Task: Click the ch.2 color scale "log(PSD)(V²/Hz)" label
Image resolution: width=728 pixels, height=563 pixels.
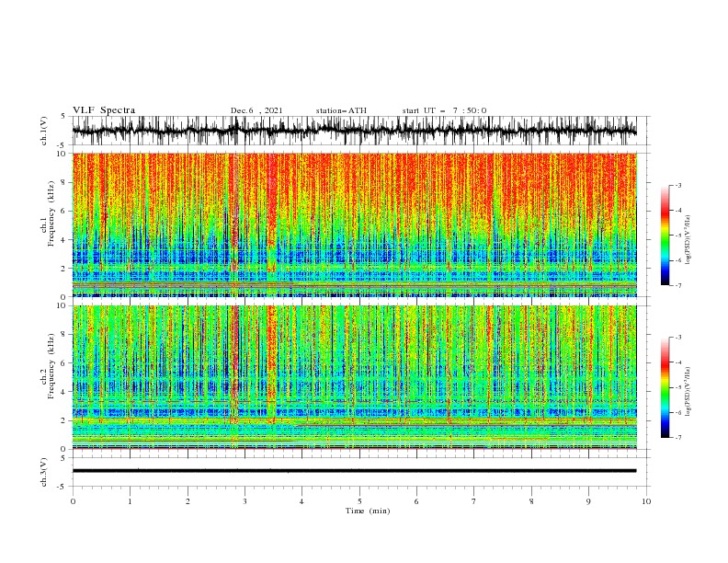Action: [x=688, y=392]
